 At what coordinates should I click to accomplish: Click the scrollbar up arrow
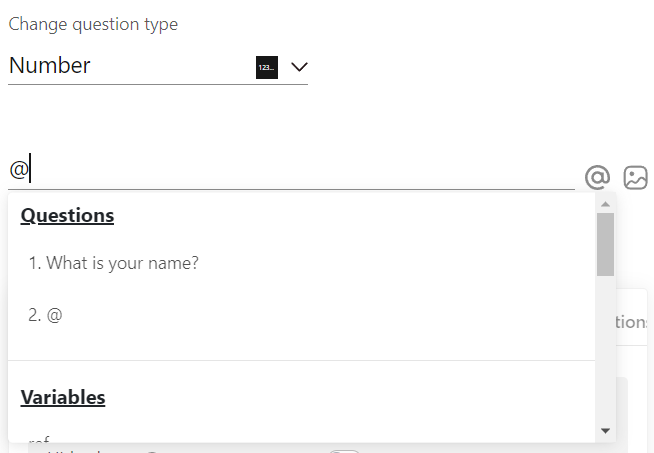click(606, 204)
